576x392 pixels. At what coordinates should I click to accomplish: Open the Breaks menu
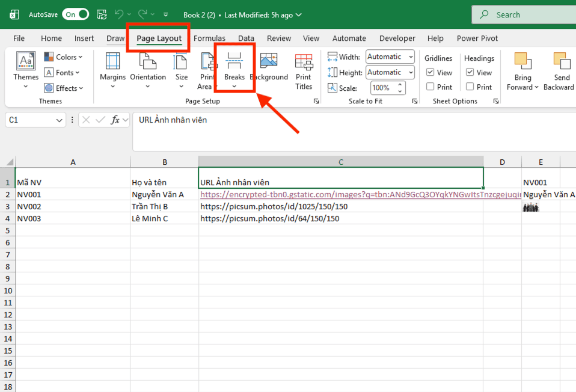click(x=234, y=70)
